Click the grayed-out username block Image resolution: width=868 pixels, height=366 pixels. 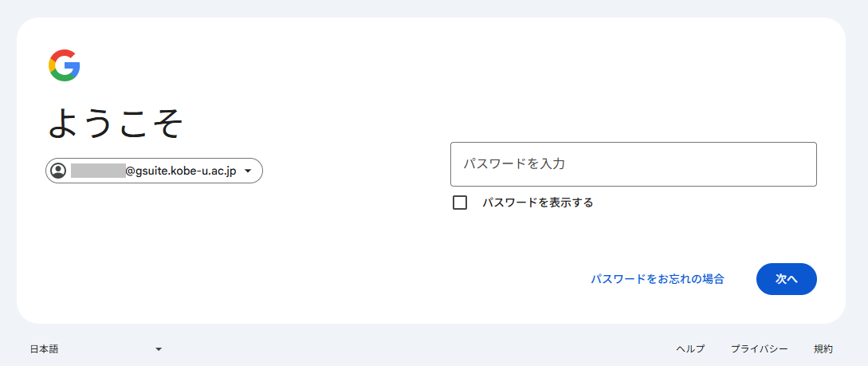98,171
